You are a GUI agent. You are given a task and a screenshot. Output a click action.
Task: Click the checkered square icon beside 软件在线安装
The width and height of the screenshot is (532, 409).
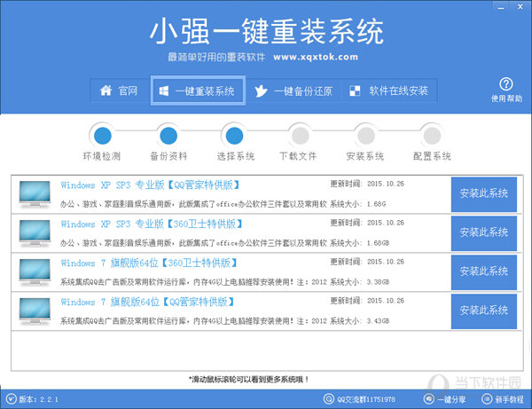pyautogui.click(x=355, y=91)
